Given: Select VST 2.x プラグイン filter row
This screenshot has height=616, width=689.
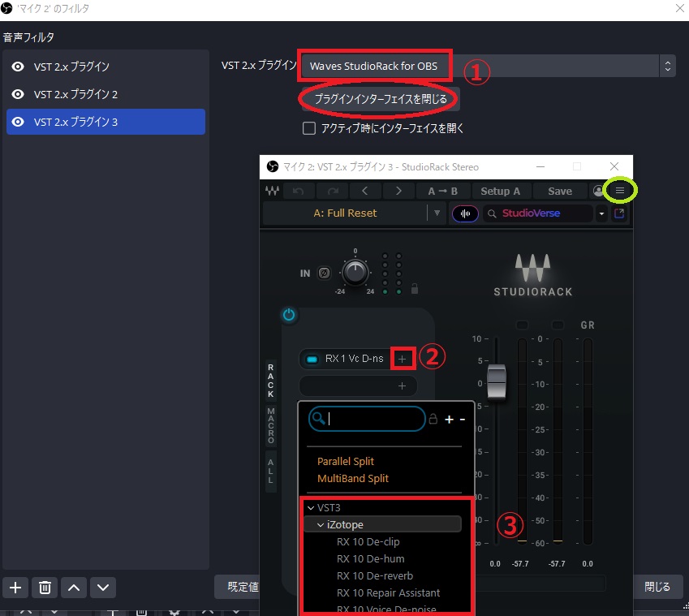Looking at the screenshot, I should tap(106, 67).
